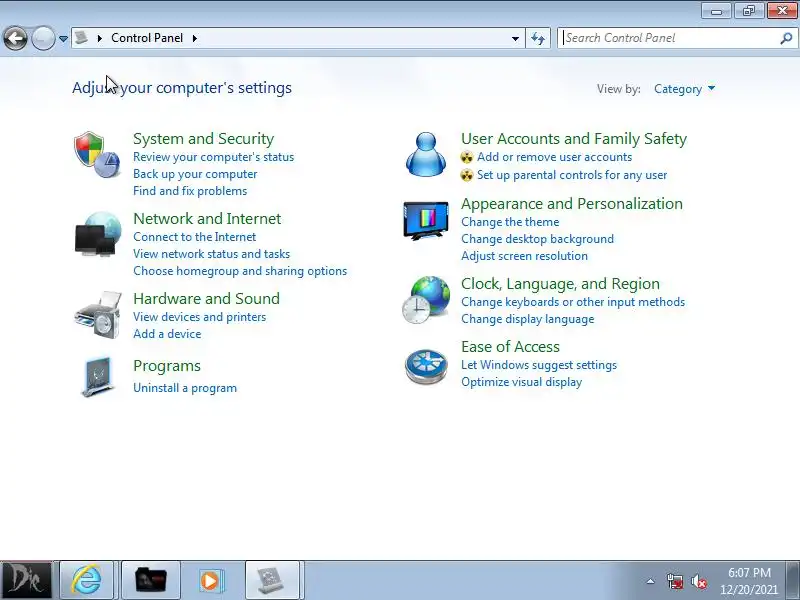
Task: Open Network and Internet heading
Action: (x=207, y=219)
